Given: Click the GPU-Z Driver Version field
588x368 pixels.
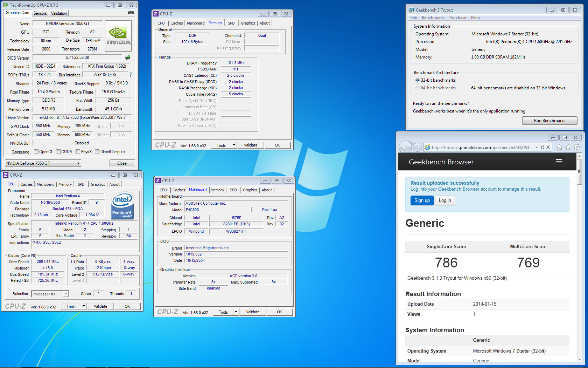Looking at the screenshot, I should 82,117.
